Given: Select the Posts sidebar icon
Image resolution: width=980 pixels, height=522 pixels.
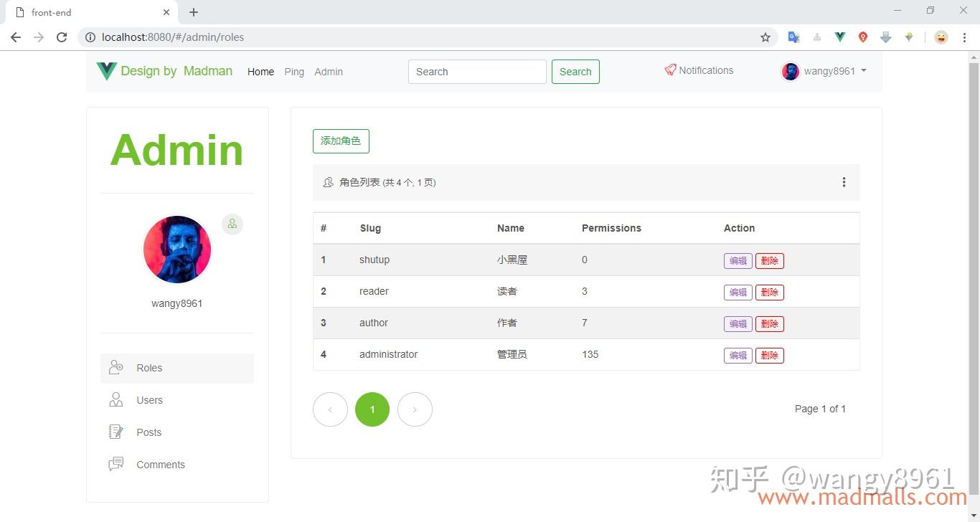Looking at the screenshot, I should click(116, 432).
